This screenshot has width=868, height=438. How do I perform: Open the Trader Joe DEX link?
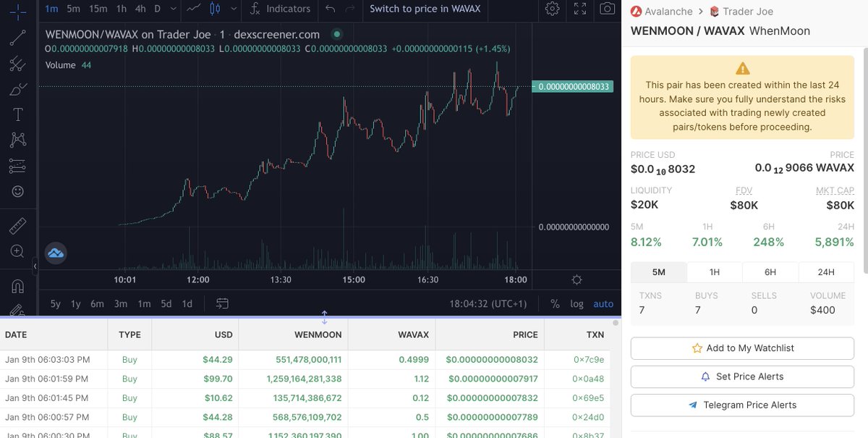pos(741,11)
